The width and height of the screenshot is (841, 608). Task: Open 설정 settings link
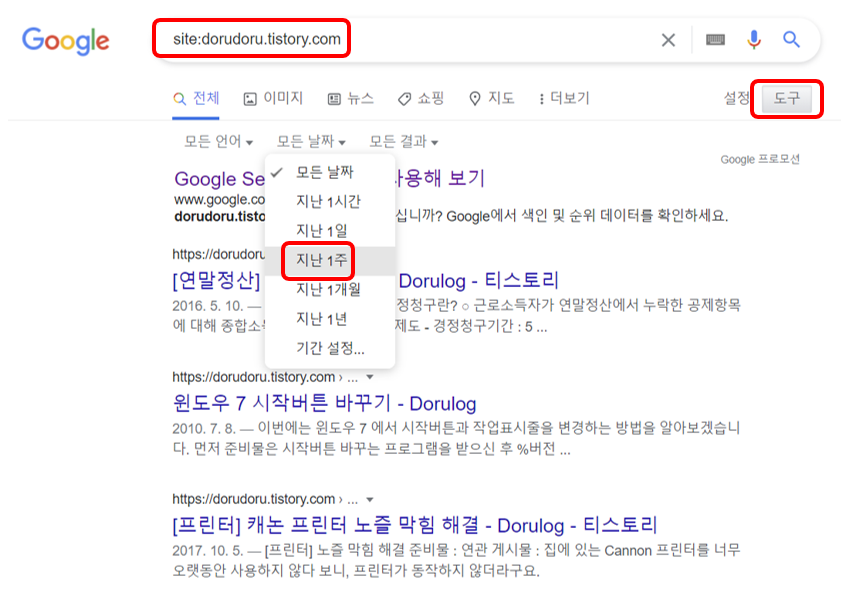click(x=736, y=98)
